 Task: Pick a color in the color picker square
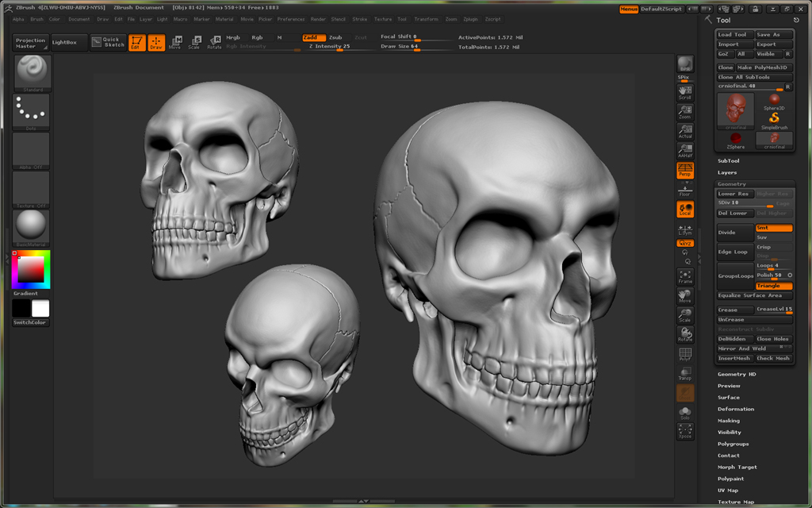tap(31, 270)
